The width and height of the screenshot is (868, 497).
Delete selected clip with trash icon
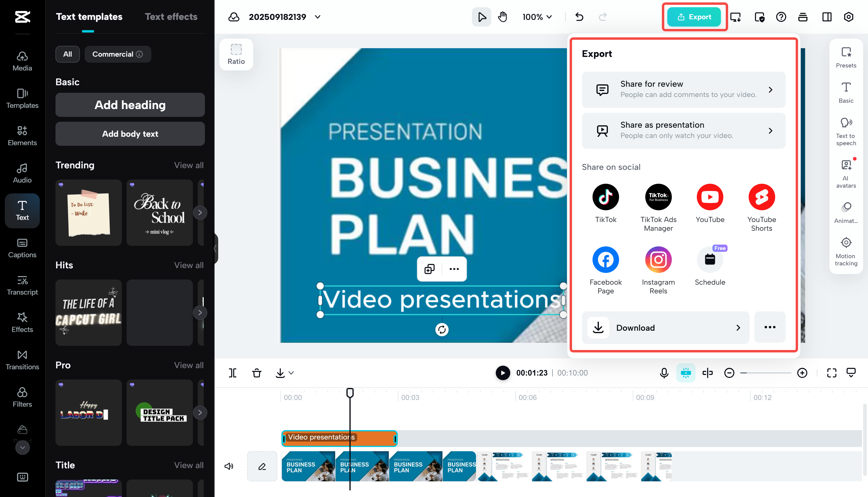coord(256,373)
